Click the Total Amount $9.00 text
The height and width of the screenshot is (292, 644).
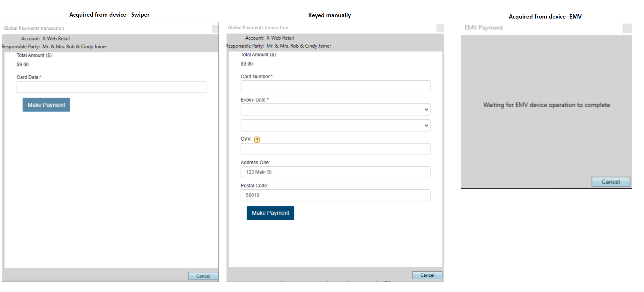coord(22,64)
